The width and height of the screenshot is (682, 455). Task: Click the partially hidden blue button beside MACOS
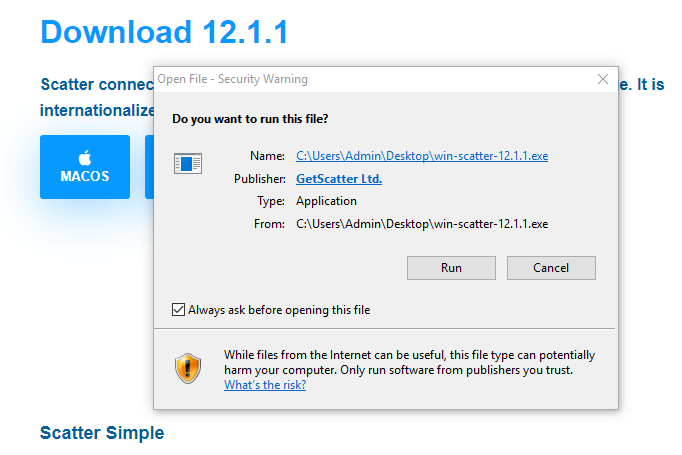point(149,167)
